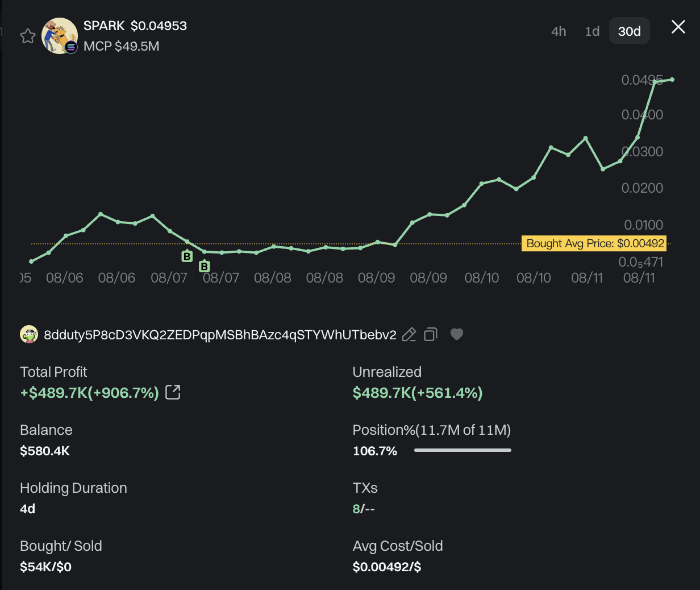Click the SPARK token name
Viewport: 700px width, 590px height.
[x=104, y=26]
